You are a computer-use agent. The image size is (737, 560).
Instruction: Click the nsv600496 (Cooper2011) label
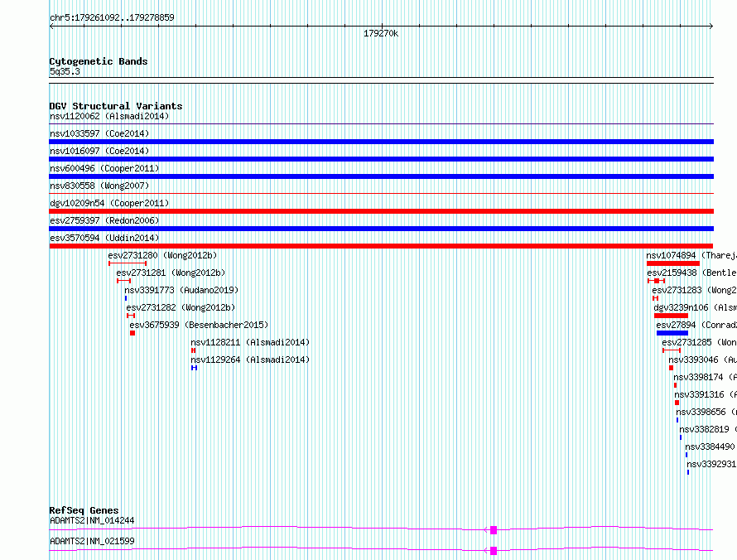click(104, 168)
